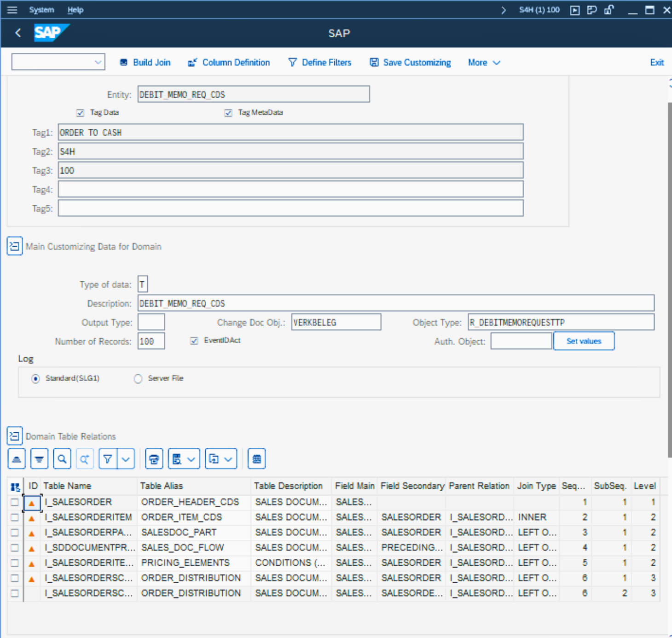
Task: Collapse the Domain Table Relations section icon
Action: (x=14, y=436)
